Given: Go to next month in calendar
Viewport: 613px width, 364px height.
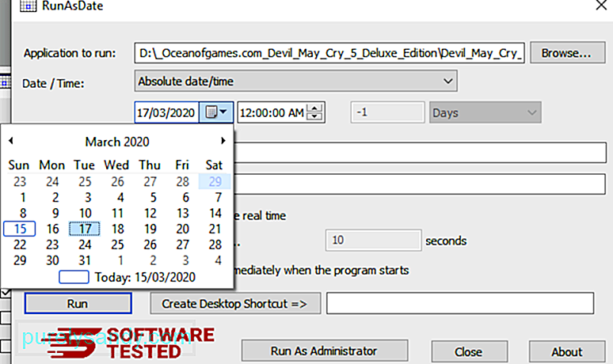Looking at the screenshot, I should pyautogui.click(x=223, y=141).
